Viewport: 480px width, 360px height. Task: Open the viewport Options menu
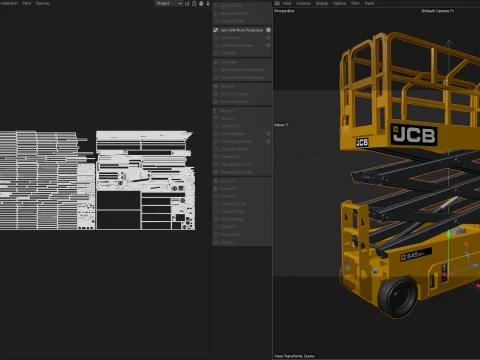coord(340,3)
